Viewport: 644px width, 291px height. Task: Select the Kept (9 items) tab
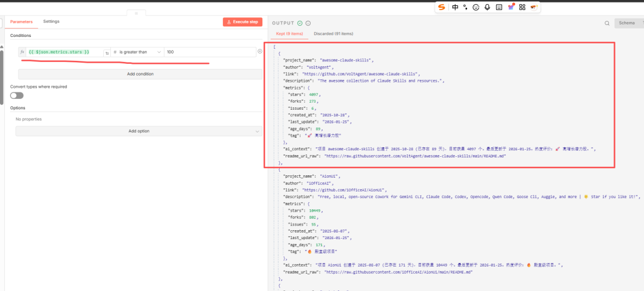(x=289, y=34)
